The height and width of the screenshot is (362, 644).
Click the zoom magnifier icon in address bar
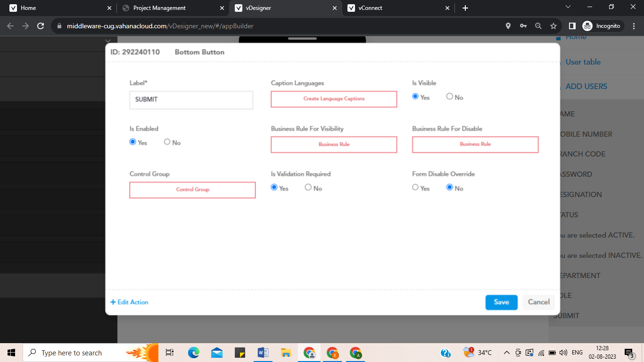click(538, 26)
